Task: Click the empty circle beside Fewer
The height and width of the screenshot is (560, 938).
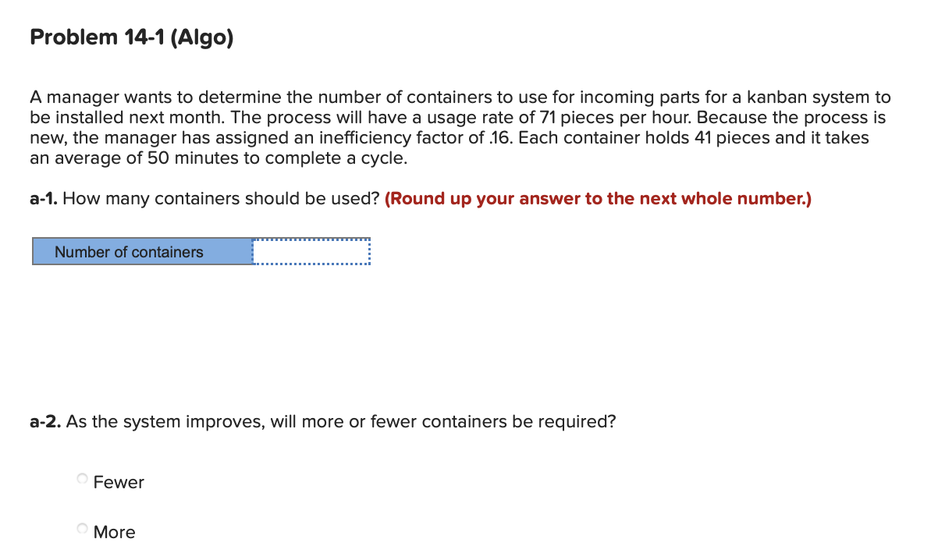Action: pos(81,478)
